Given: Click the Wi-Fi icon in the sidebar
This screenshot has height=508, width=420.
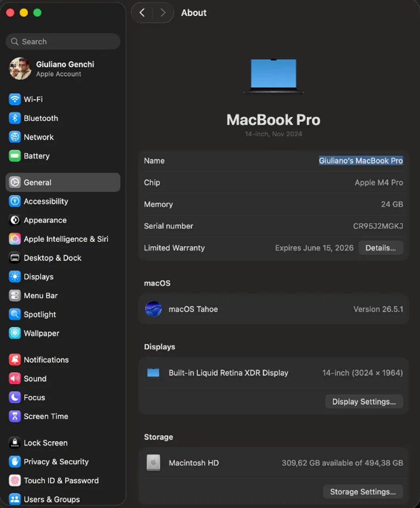Looking at the screenshot, I should pyautogui.click(x=15, y=99).
